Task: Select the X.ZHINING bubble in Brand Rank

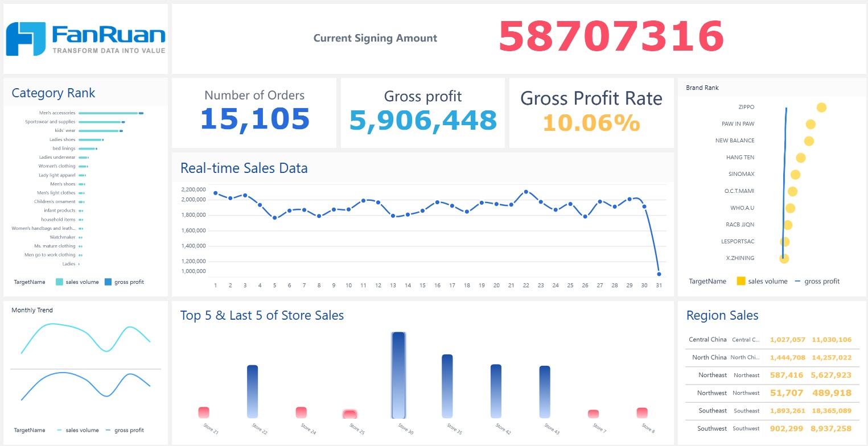Action: coord(784,259)
